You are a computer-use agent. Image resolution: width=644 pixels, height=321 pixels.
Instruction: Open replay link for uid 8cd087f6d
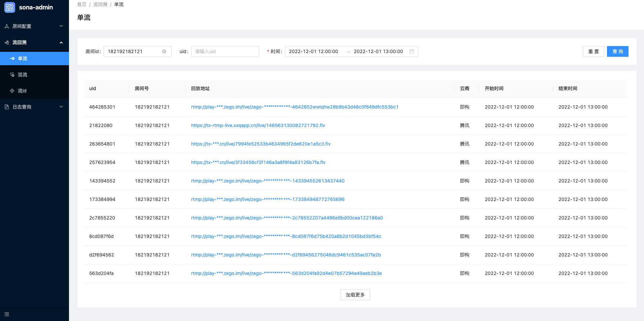click(286, 236)
